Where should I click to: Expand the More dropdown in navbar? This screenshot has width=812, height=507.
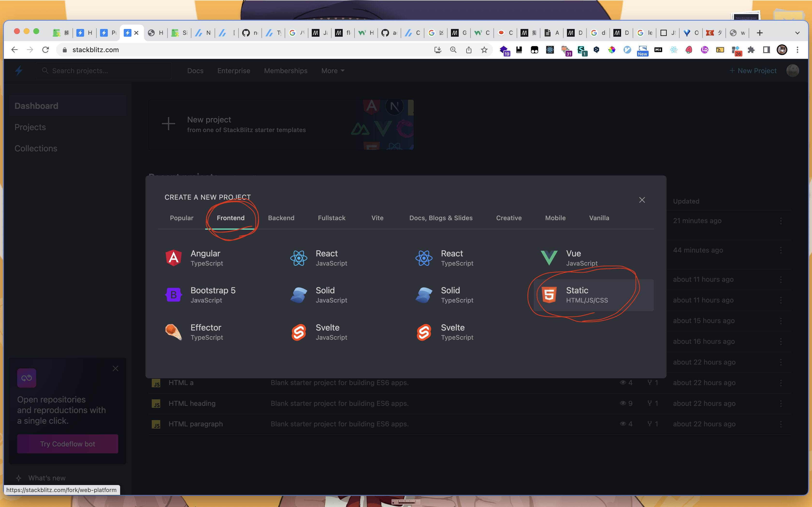coord(333,71)
